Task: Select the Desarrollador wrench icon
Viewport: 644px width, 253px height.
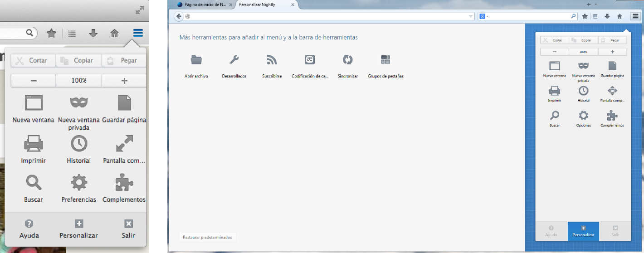Action: [234, 60]
